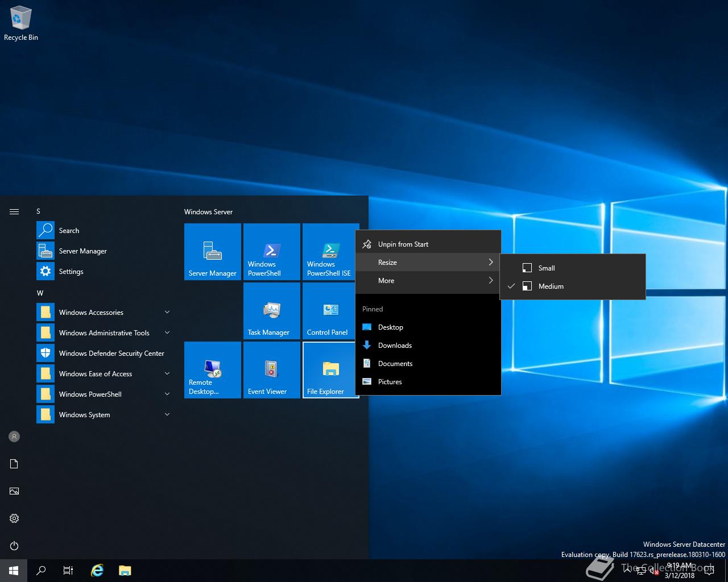Launch the Remote Desktop tile
The image size is (728, 582).
pyautogui.click(x=213, y=370)
